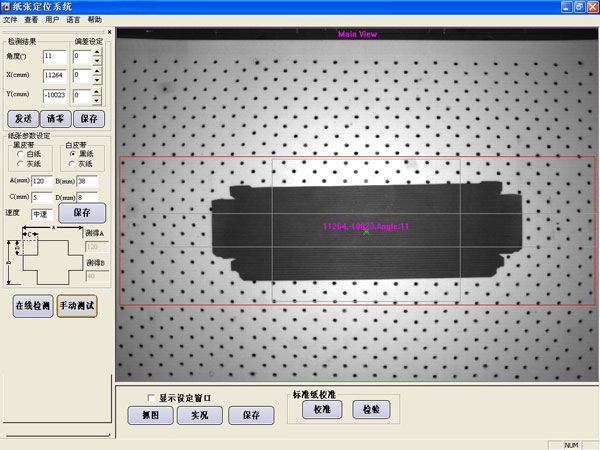
Task: Click the Y(cmm) result field showing -10023
Action: pos(55,95)
